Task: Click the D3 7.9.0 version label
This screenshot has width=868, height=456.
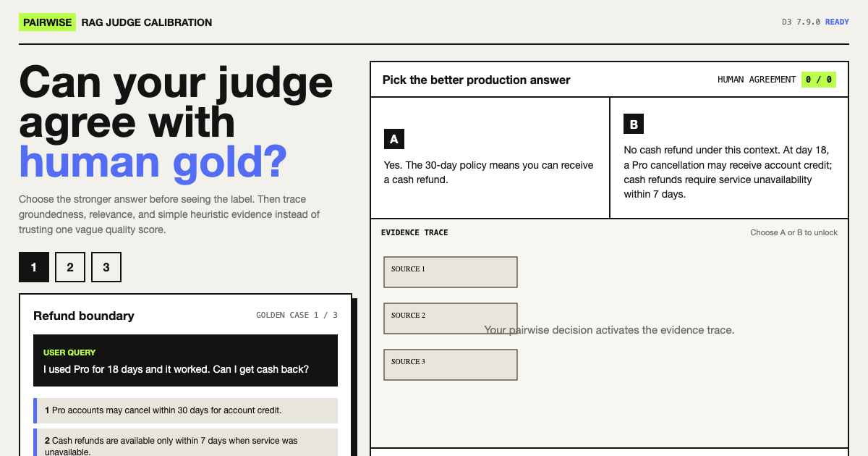Action: click(801, 22)
